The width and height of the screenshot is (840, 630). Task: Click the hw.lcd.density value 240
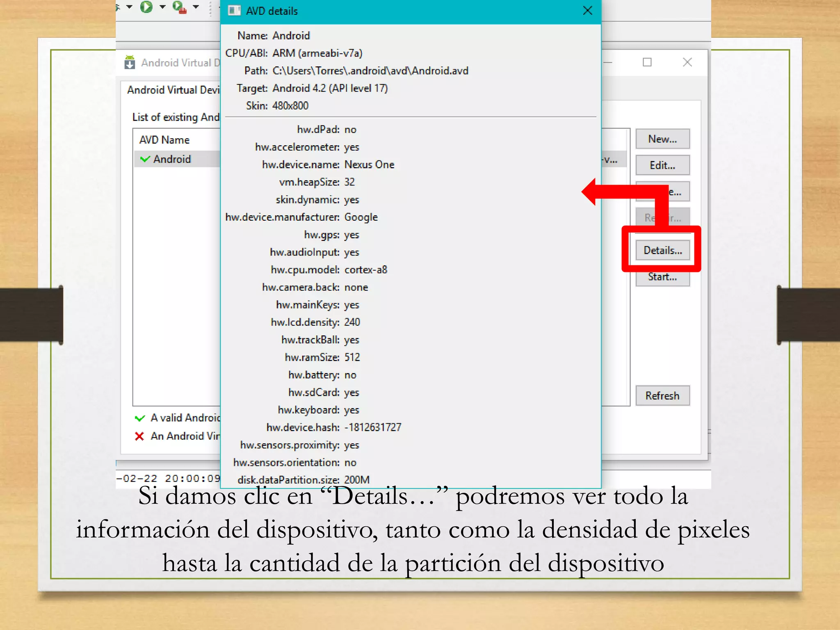[352, 322]
